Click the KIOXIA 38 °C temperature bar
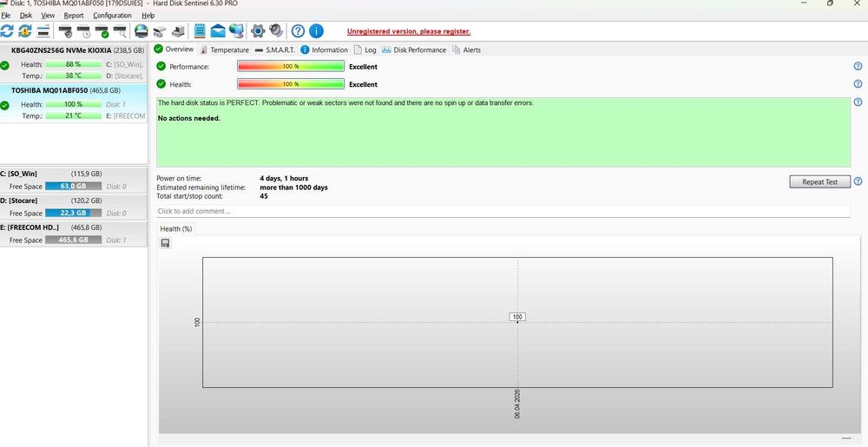Screen dimensions: 868x447 tap(73, 76)
